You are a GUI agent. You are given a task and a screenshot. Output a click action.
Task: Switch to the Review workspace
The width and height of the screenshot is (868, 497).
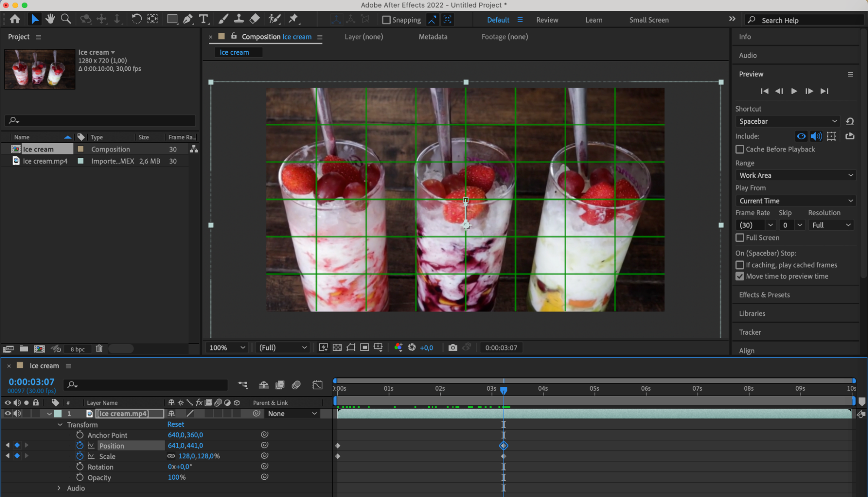(x=547, y=20)
